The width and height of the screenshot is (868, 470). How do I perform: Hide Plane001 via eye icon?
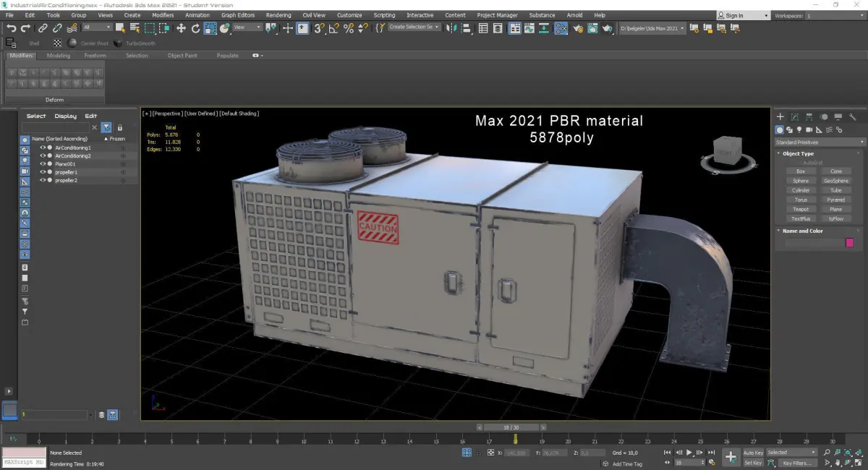coord(43,164)
